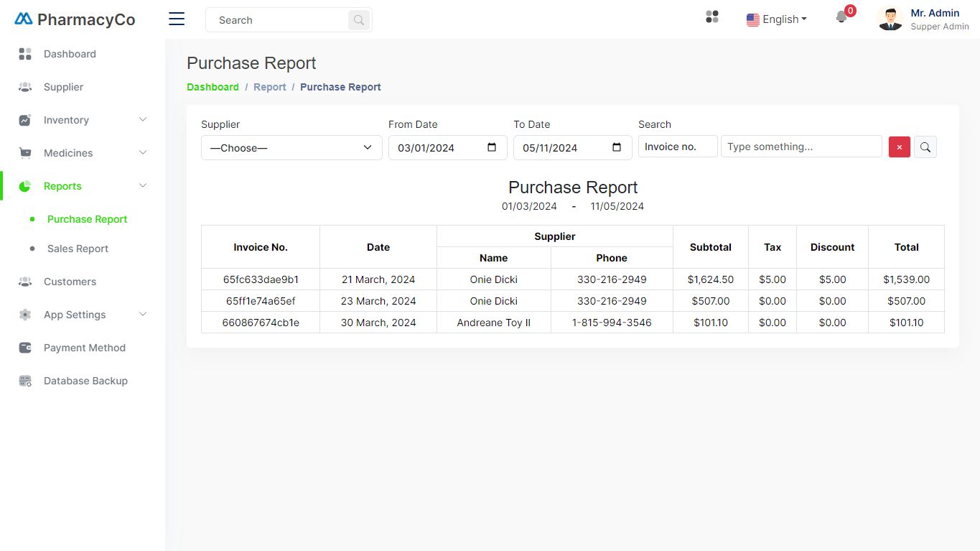The height and width of the screenshot is (551, 980).
Task: Open the English language dropdown
Action: coord(777,19)
